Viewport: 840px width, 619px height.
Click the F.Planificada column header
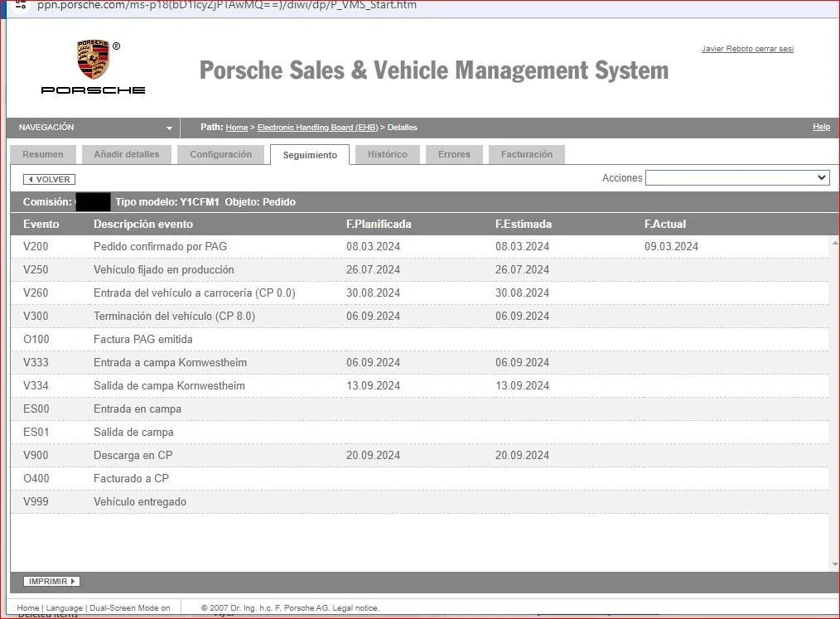[379, 224]
